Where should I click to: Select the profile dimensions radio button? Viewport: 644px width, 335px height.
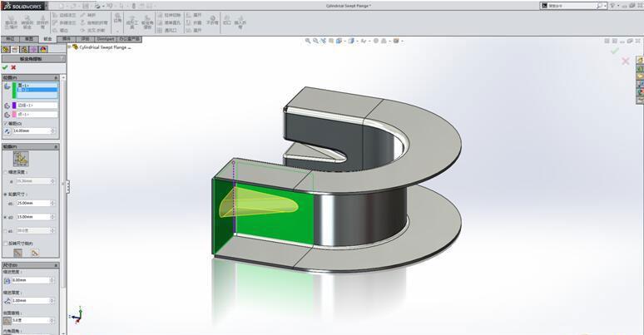pos(5,195)
